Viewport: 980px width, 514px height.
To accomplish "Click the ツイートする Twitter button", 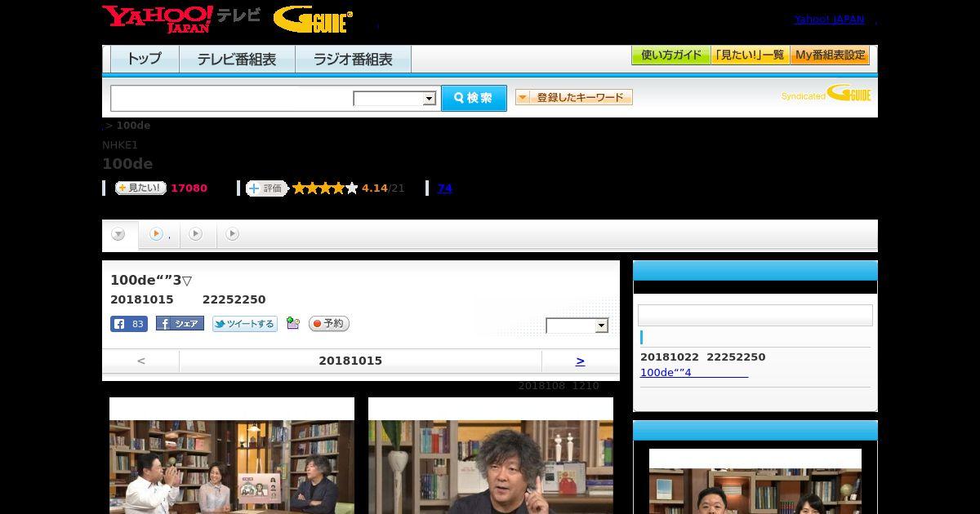I will tap(245, 324).
